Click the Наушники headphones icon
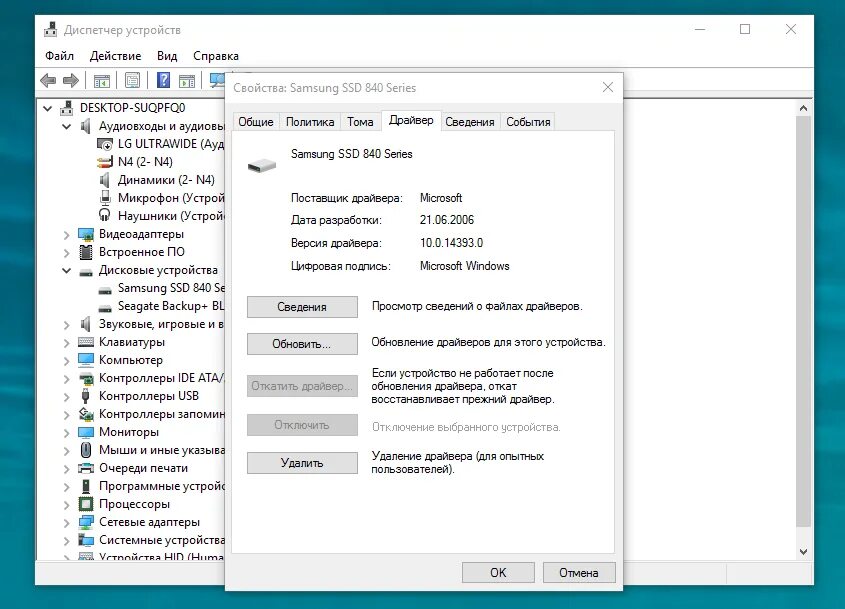The image size is (845, 609). click(x=105, y=216)
